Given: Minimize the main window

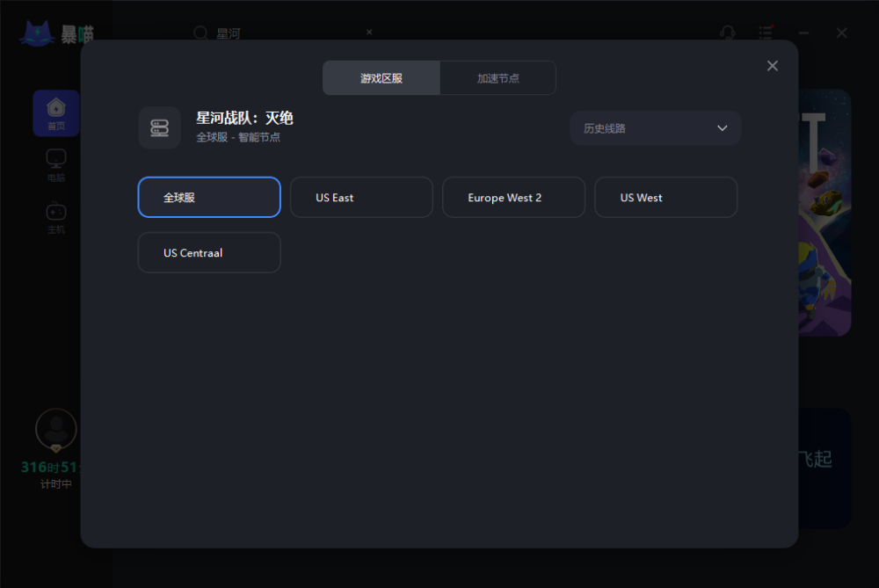Looking at the screenshot, I should (804, 33).
